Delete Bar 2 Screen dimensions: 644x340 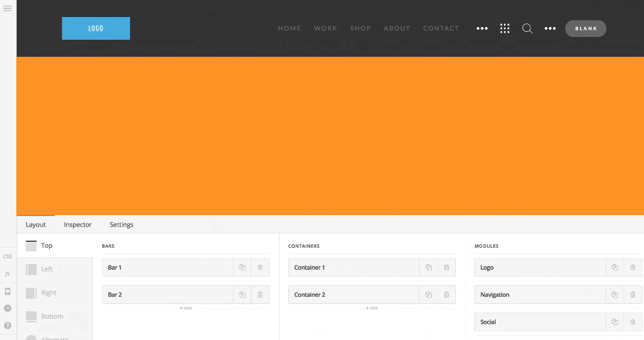pos(261,295)
